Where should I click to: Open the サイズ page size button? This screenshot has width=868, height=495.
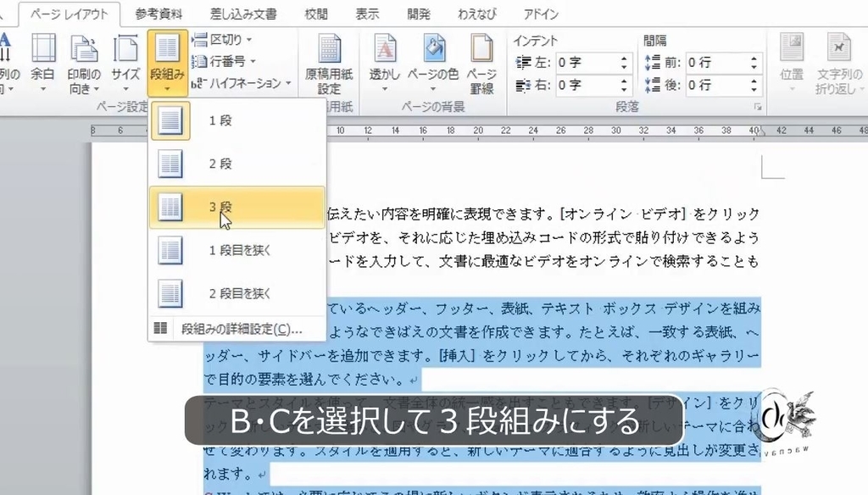(125, 63)
